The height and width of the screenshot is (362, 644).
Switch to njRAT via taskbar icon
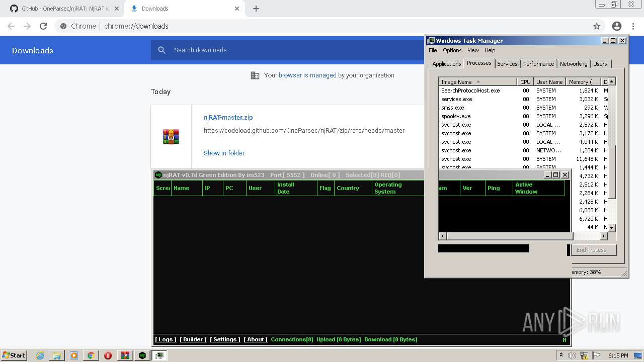(142, 355)
